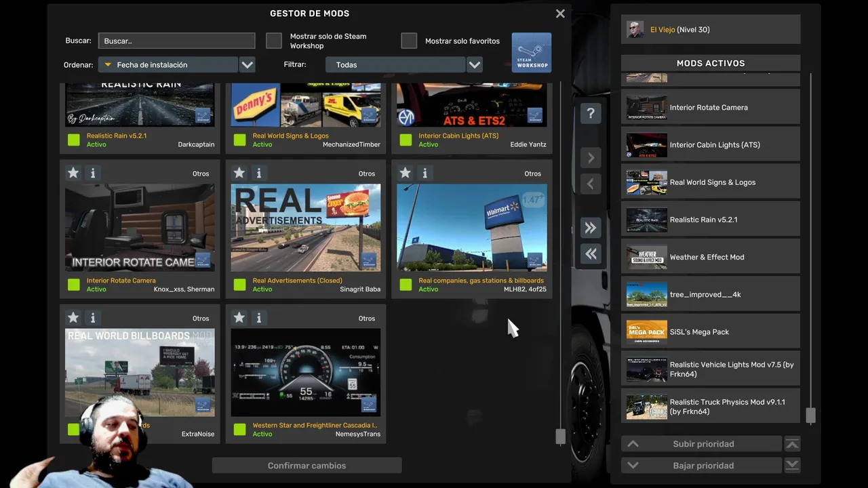Click El Viejo (Nivel 30) profile name

(680, 30)
